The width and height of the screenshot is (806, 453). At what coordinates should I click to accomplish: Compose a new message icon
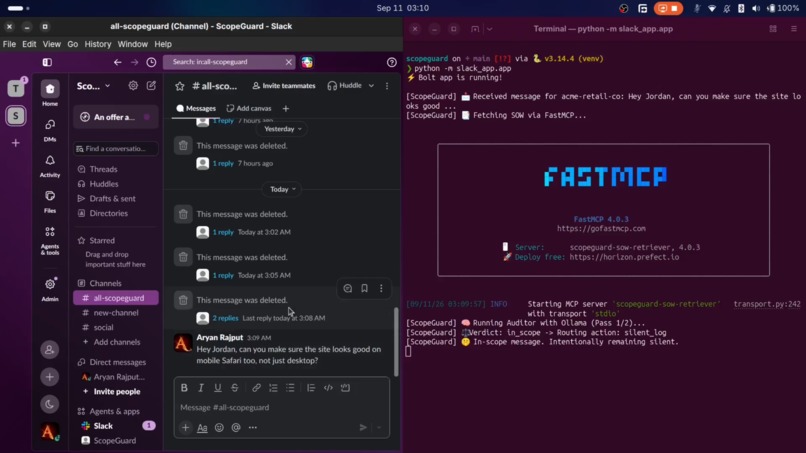(x=151, y=86)
